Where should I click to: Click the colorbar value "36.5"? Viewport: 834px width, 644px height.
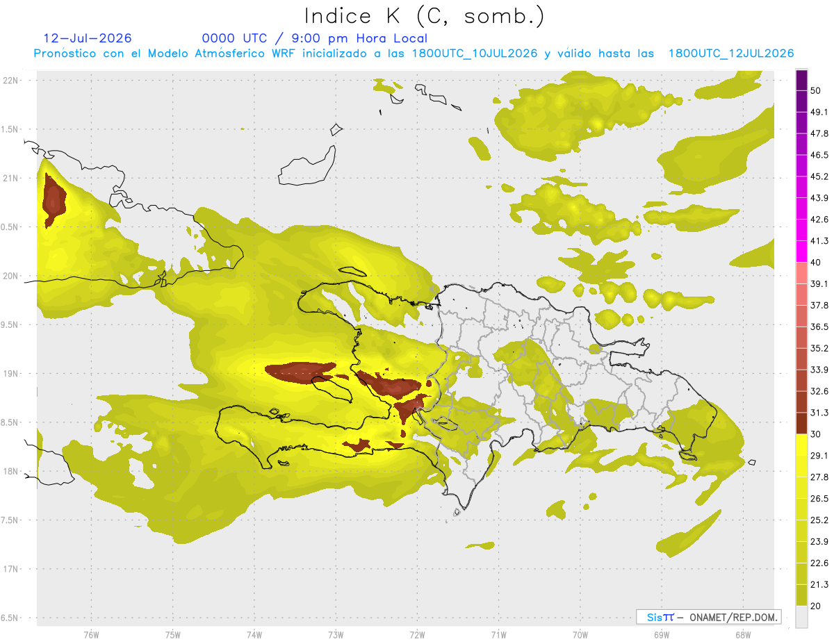[819, 327]
